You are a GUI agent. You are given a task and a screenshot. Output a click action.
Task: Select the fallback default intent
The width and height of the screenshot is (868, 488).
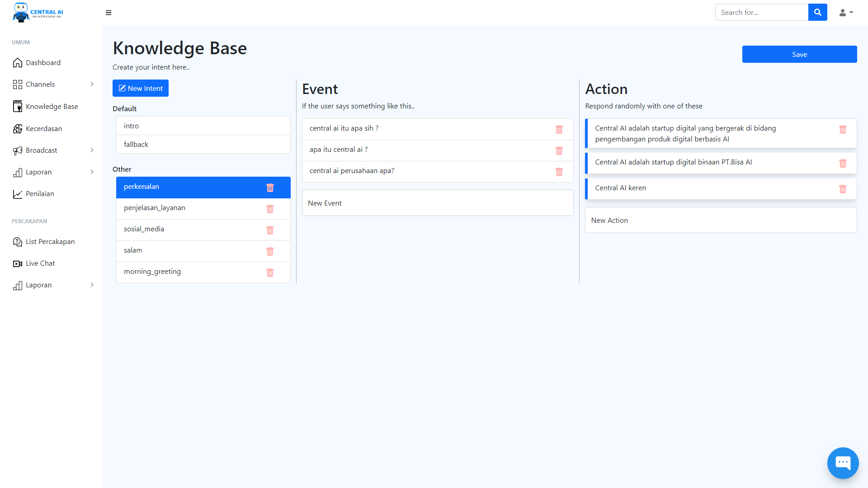203,145
